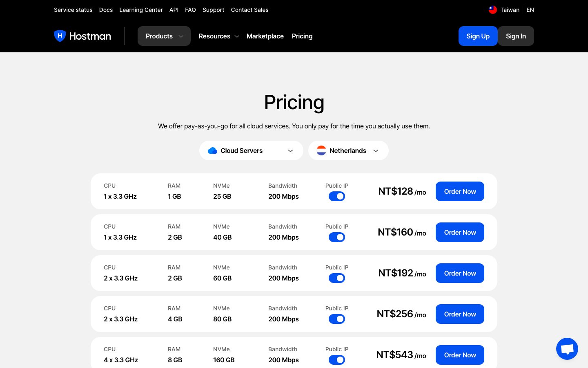
Task: Open the Docs link
Action: [x=106, y=10]
